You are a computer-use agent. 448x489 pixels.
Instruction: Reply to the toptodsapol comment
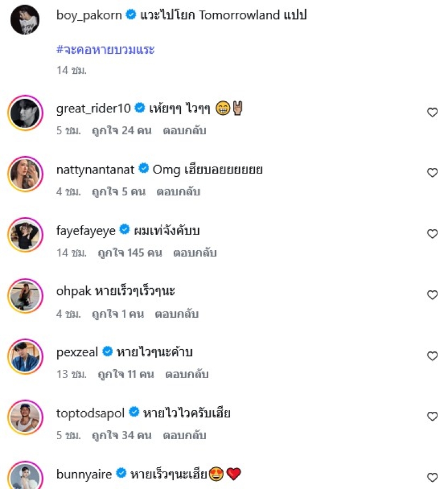coord(184,435)
